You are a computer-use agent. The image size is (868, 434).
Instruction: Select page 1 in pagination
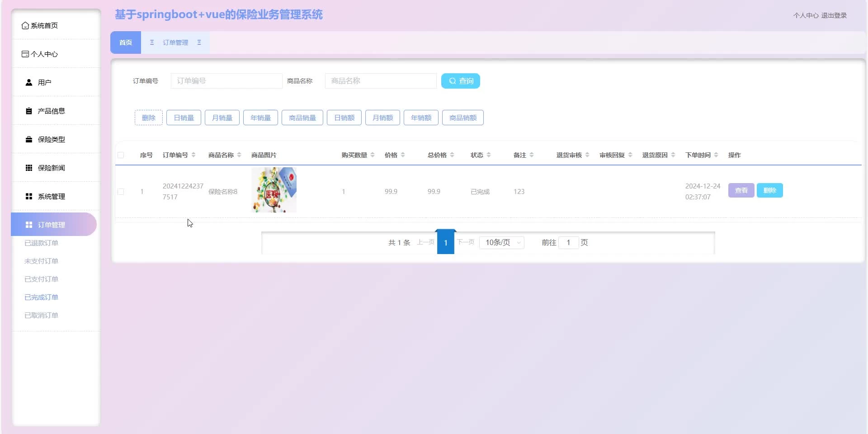tap(445, 243)
